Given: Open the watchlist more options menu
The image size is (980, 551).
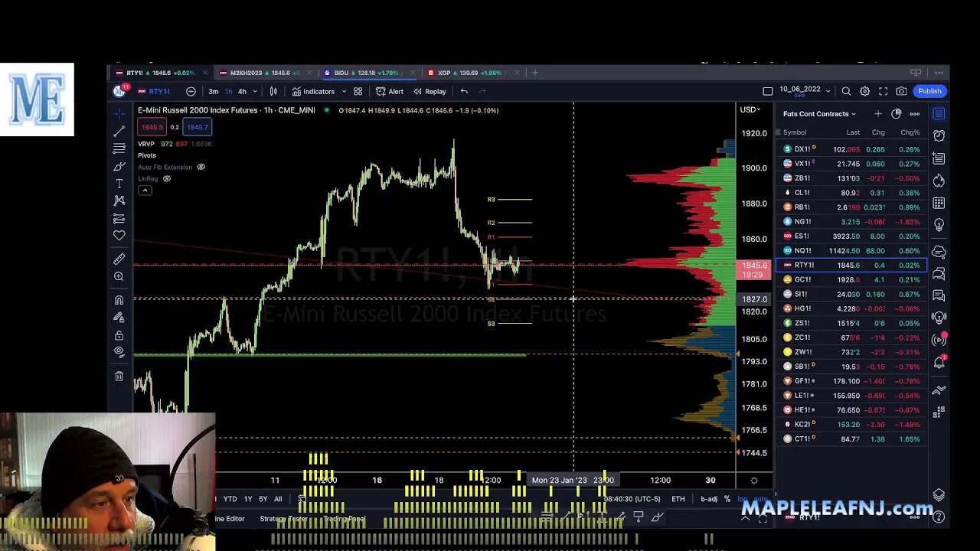Looking at the screenshot, I should point(914,114).
